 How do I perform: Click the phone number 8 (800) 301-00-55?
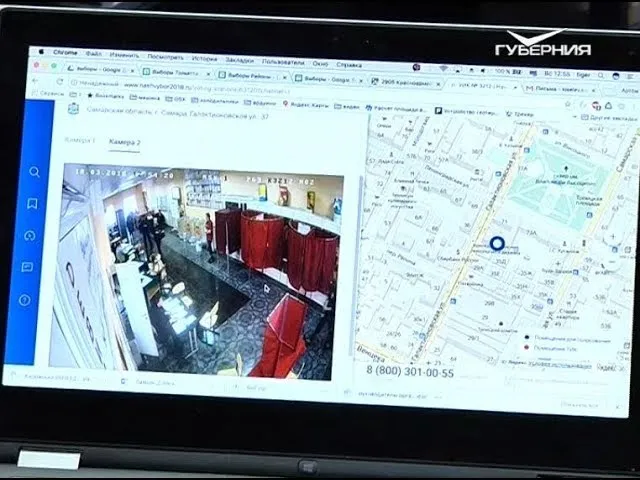[409, 373]
